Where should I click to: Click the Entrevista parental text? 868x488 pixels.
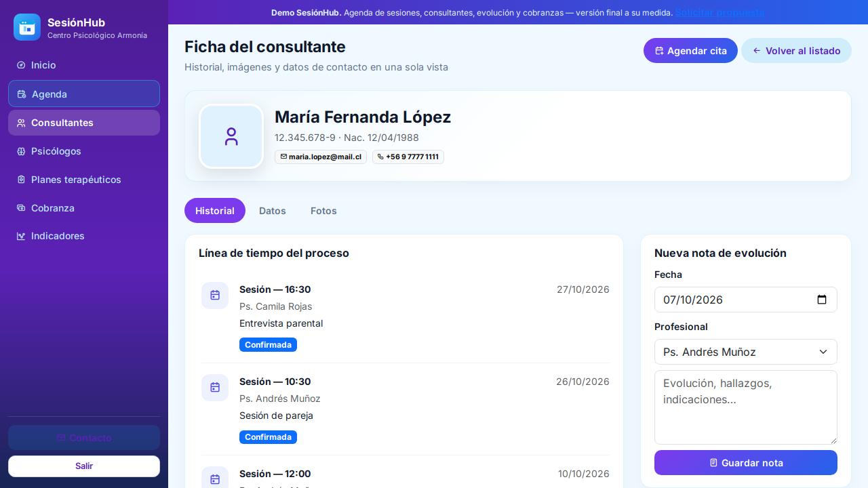[x=281, y=323]
